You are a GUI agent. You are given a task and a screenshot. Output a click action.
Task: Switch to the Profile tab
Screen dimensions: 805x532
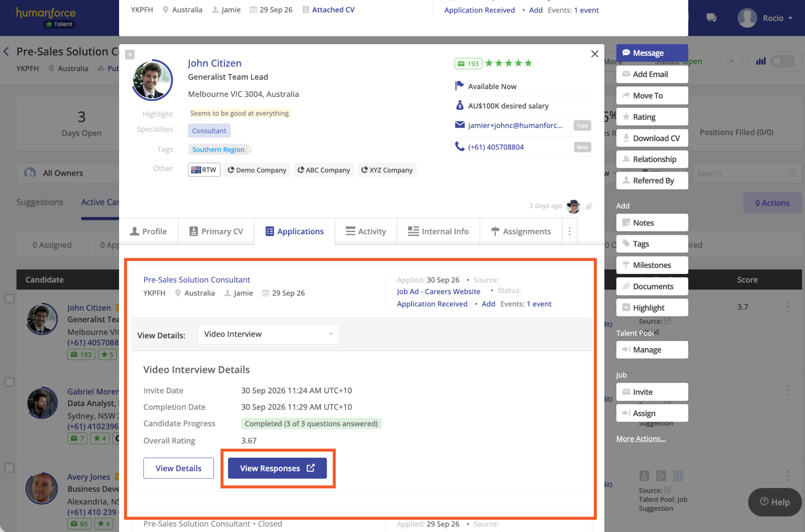pos(148,231)
